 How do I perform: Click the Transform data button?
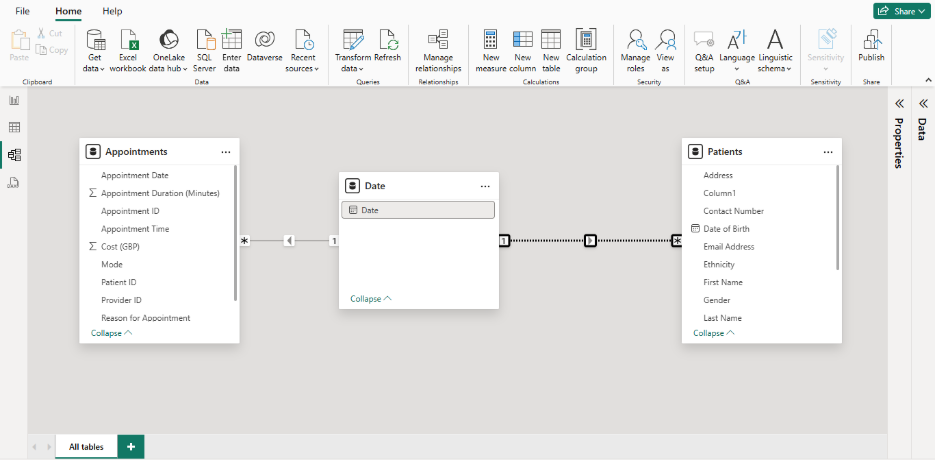353,51
